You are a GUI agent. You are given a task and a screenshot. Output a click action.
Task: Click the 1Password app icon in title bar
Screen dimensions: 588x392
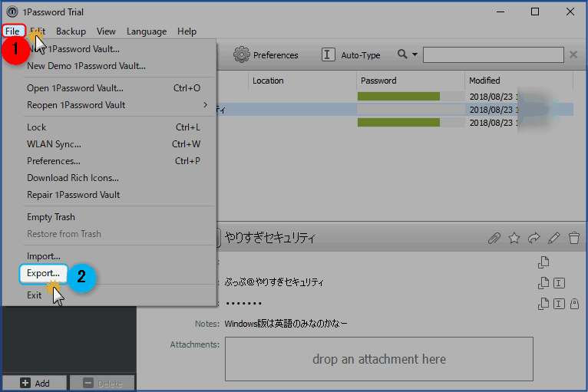[x=12, y=12]
